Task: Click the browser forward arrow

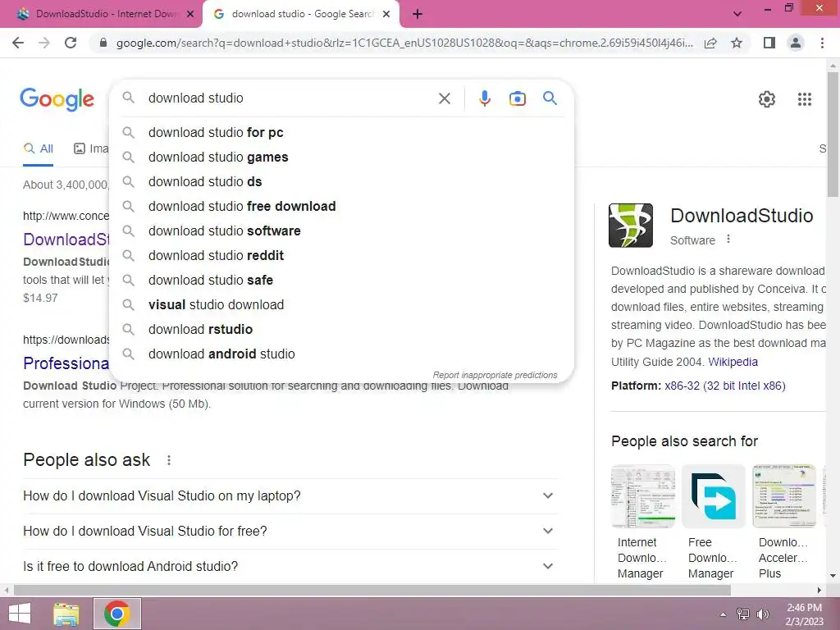Action: click(x=44, y=43)
